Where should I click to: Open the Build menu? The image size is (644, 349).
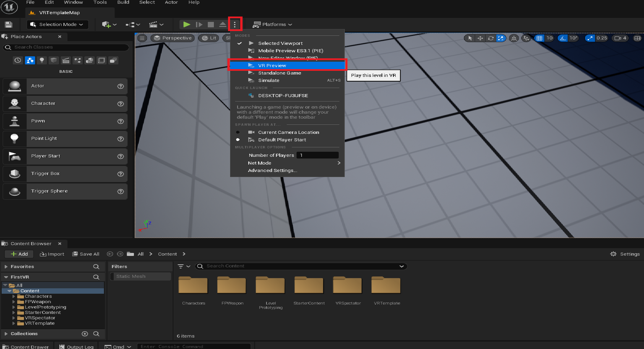[x=123, y=2]
